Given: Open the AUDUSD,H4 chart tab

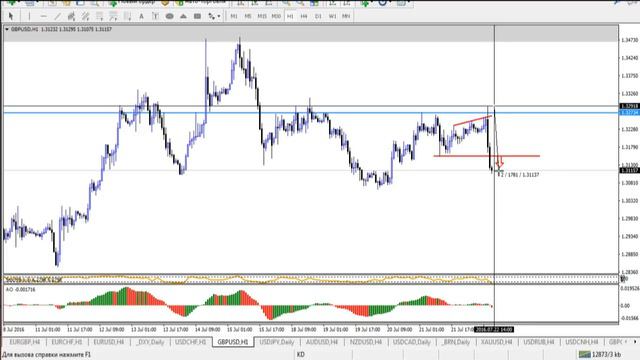Looking at the screenshot, I should (322, 342).
